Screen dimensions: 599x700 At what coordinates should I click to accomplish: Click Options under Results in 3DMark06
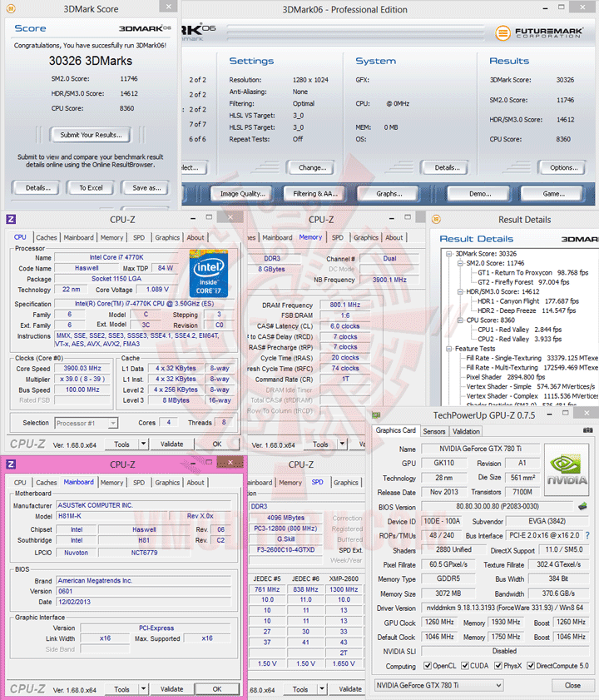click(x=563, y=167)
